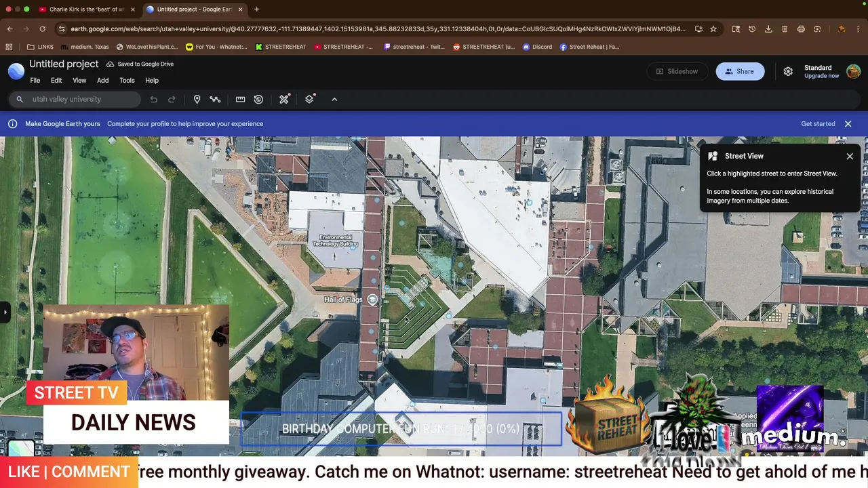Open the Add menu

click(x=102, y=81)
